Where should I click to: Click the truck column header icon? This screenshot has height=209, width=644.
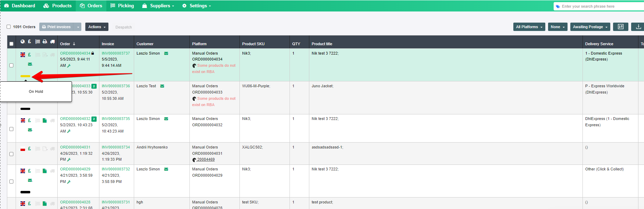click(x=52, y=42)
